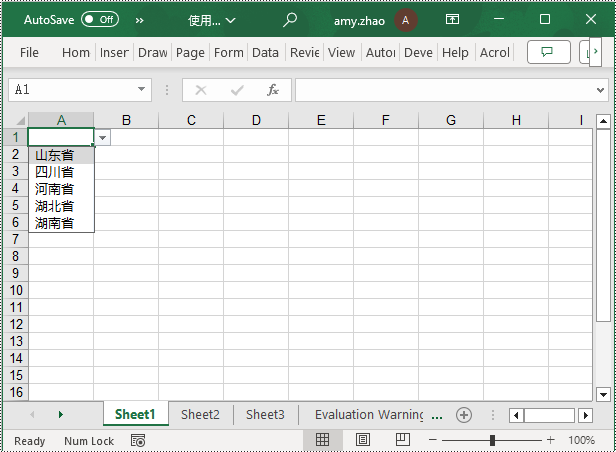Click zoom out minus button
Screen dimensions: 616x452
click(x=433, y=440)
